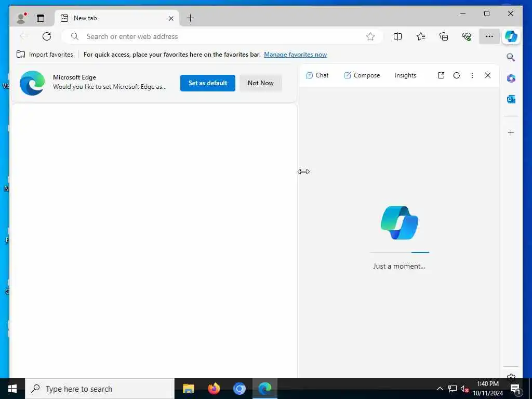
Task: Open the Manage favorites now link
Action: (x=295, y=55)
